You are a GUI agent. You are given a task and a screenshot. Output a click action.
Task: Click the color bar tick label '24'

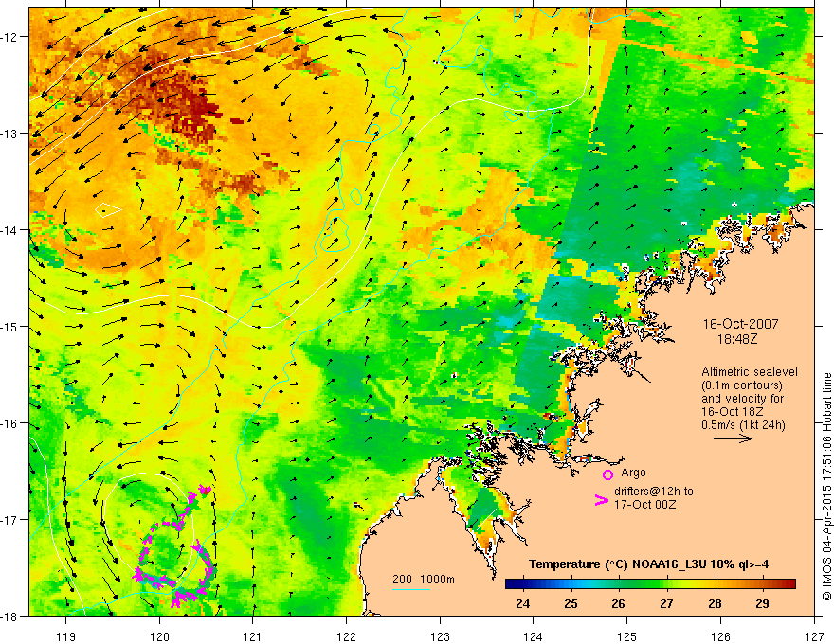tap(523, 603)
